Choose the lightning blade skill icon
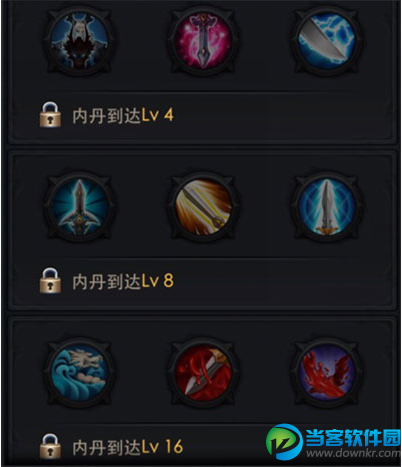Viewport: 402px width, 467px height. 327,41
